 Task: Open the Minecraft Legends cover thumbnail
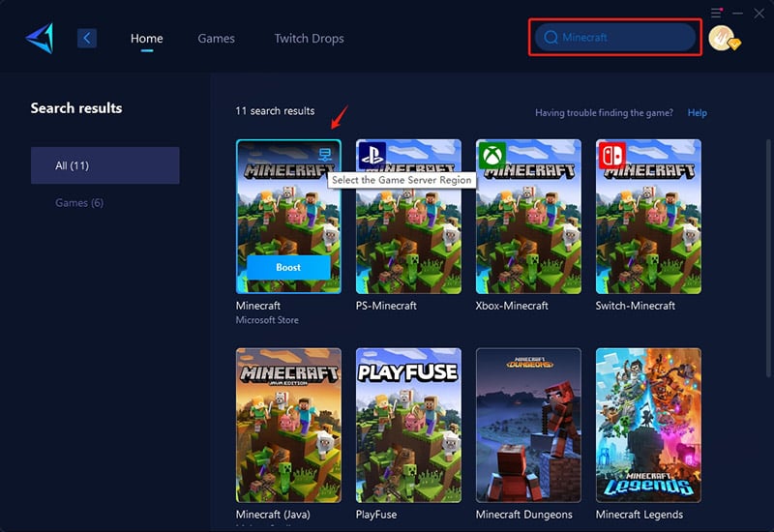[x=648, y=426]
